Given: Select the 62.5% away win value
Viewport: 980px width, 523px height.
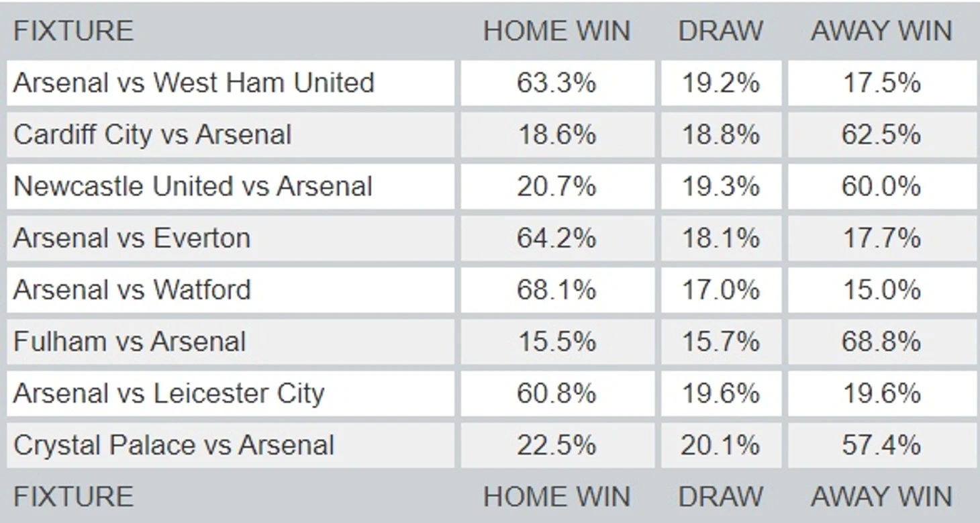Looking at the screenshot, I should click(881, 134).
